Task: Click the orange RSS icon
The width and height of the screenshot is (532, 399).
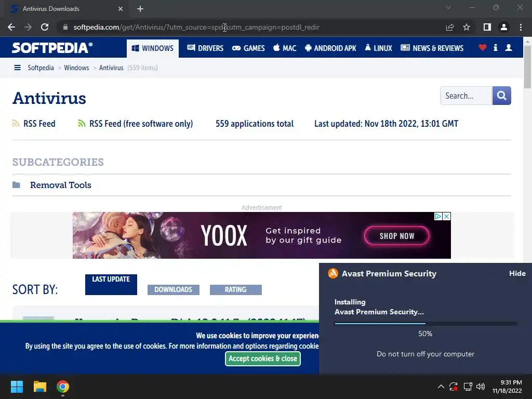Action: pyautogui.click(x=16, y=124)
